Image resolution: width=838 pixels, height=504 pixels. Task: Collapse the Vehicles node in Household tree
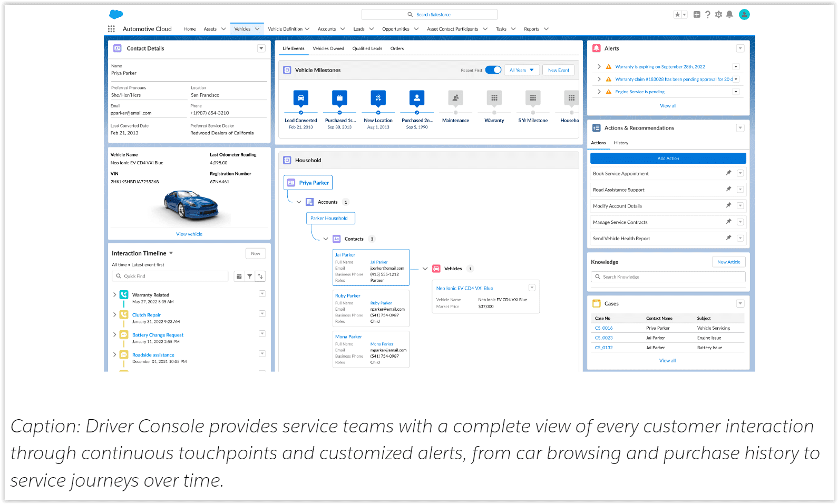pos(425,269)
